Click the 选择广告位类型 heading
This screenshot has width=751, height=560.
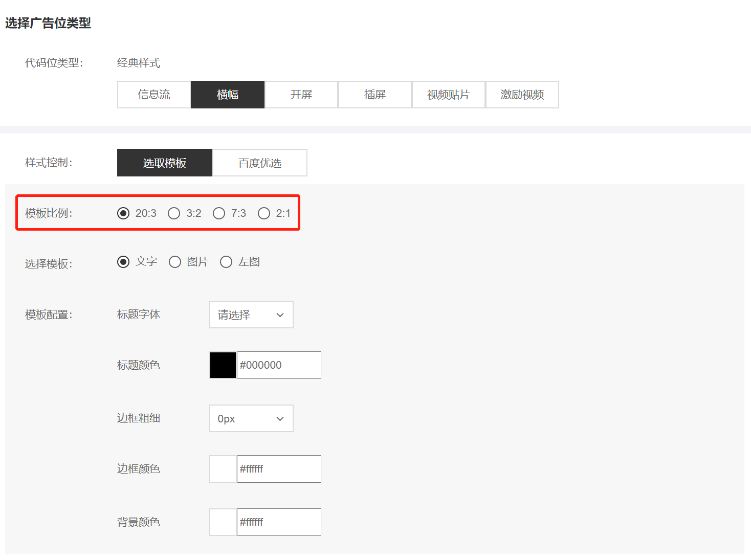click(x=48, y=23)
